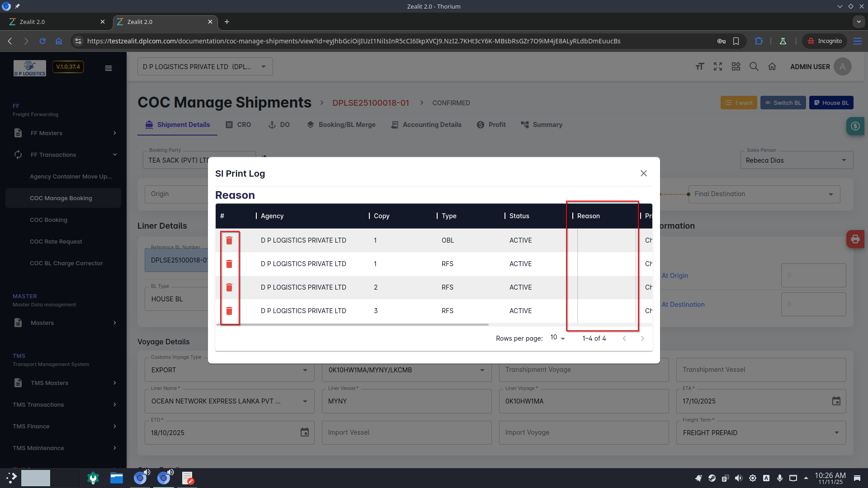Click the search icon in top header
Viewport: 868px width, 488px height.
tap(754, 67)
